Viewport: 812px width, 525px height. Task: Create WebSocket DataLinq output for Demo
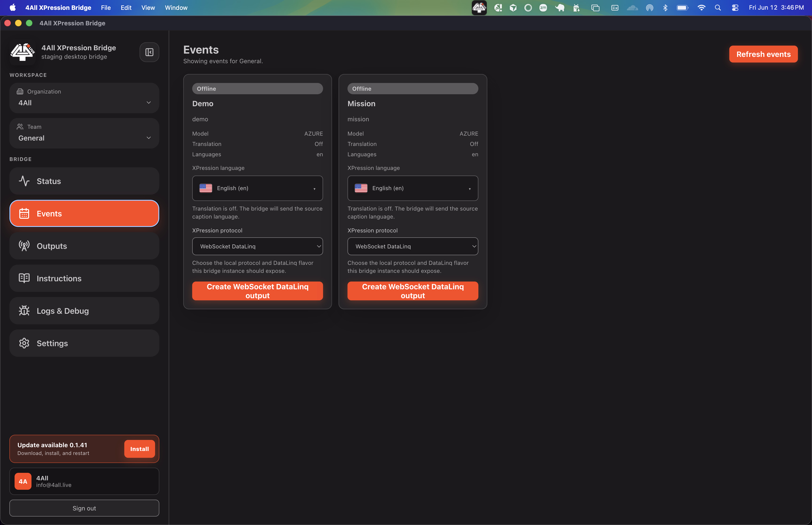coord(257,291)
